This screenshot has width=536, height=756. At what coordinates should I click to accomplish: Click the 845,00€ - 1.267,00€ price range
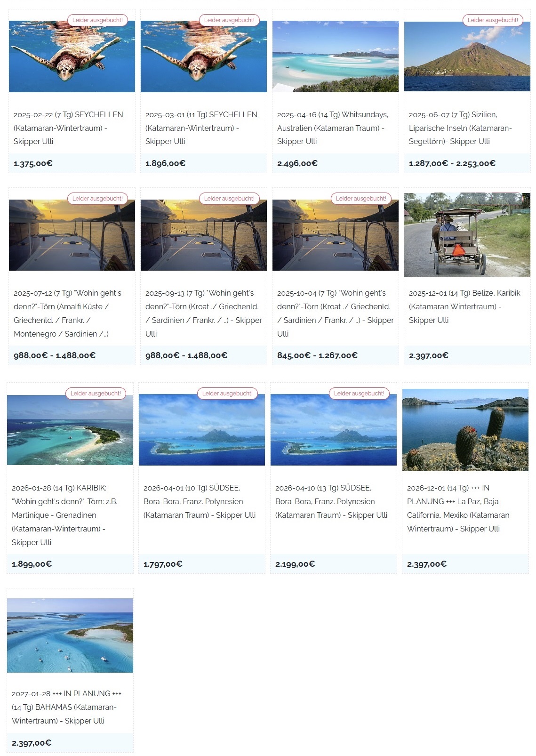pos(317,355)
